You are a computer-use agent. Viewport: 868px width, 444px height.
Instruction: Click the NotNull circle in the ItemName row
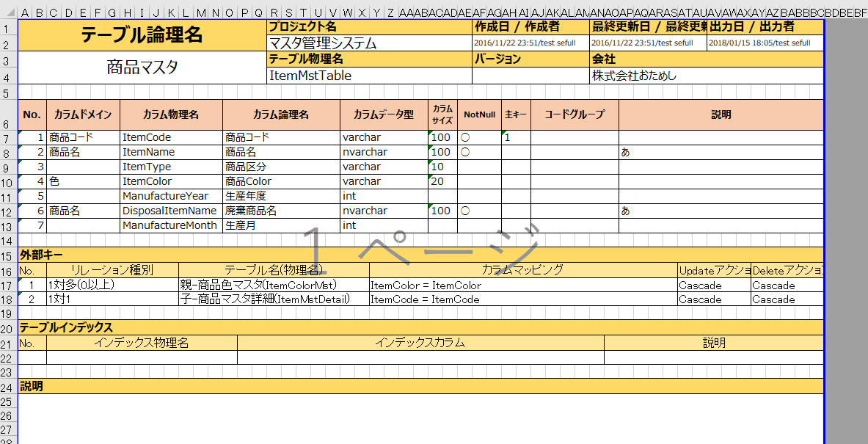(x=464, y=152)
